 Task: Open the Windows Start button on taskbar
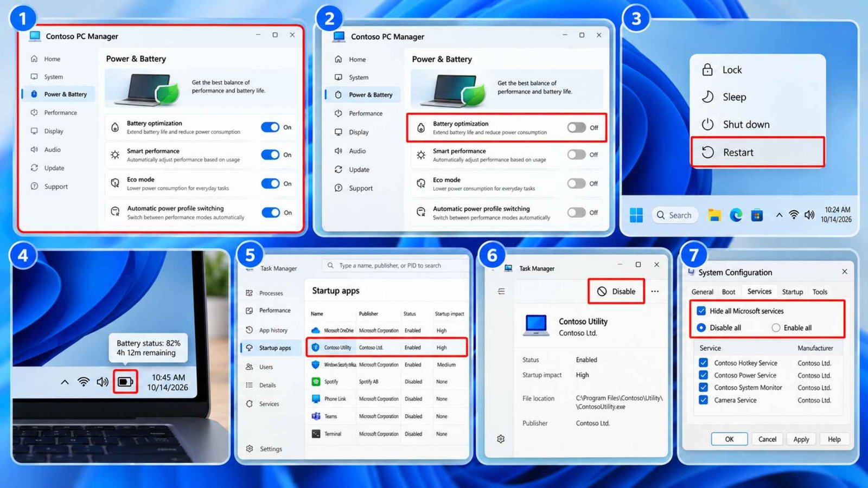[x=636, y=215]
